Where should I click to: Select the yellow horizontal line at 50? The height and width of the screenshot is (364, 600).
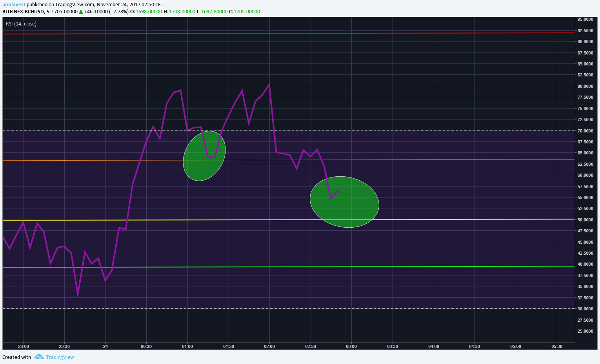point(288,220)
